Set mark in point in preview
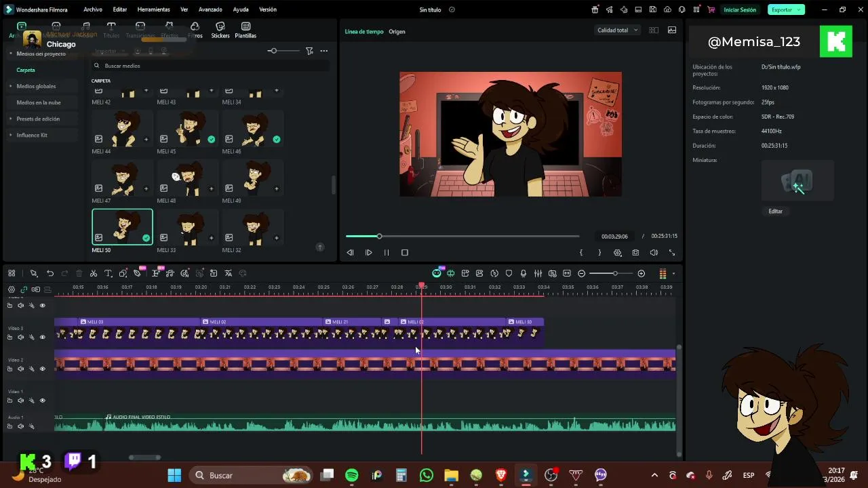The width and height of the screenshot is (868, 488). click(x=581, y=253)
